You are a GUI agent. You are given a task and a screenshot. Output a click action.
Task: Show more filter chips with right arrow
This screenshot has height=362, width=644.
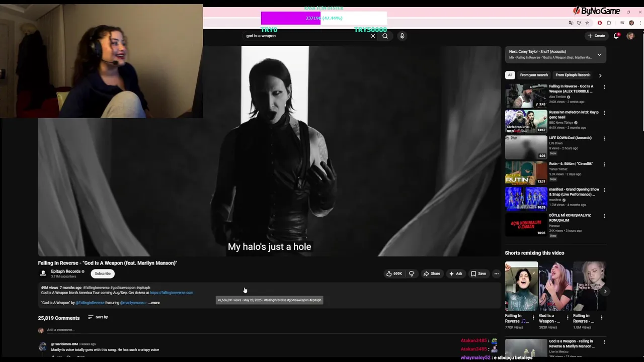pos(600,75)
